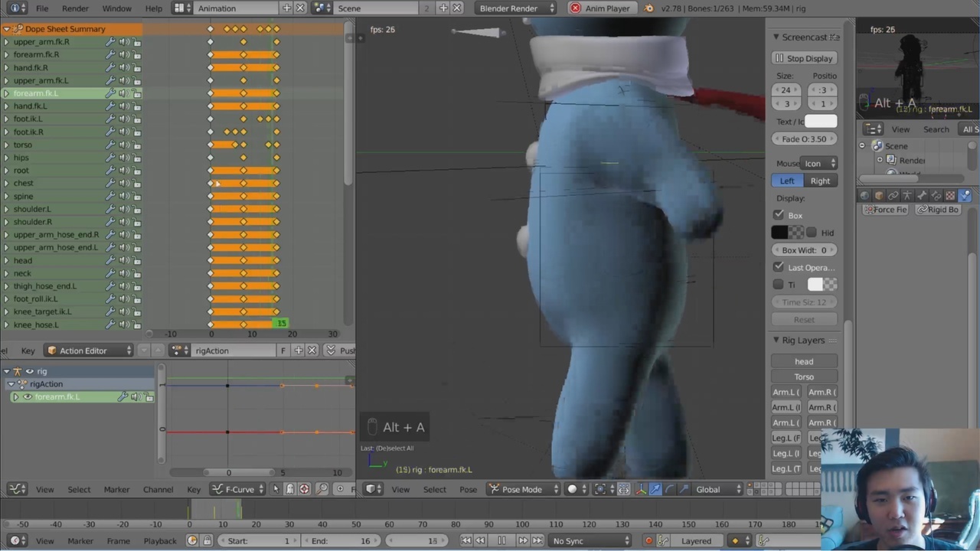
Task: Open the Playback menu in the Timeline
Action: [159, 540]
